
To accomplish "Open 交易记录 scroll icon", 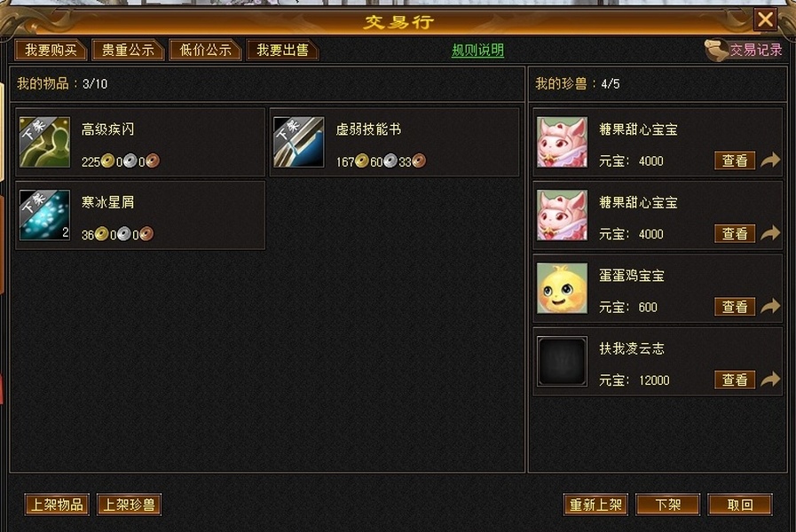I will [x=716, y=51].
